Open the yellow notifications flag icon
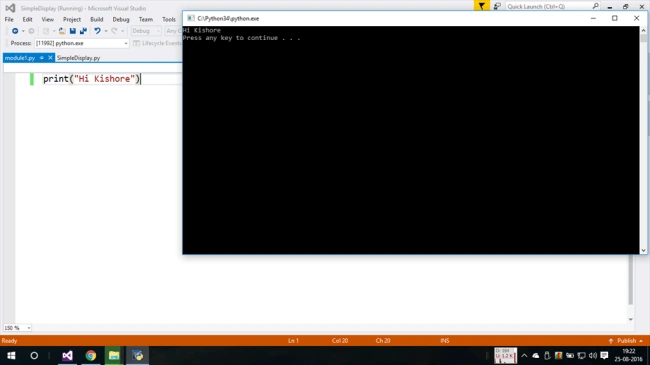The height and width of the screenshot is (365, 650). tap(482, 6)
